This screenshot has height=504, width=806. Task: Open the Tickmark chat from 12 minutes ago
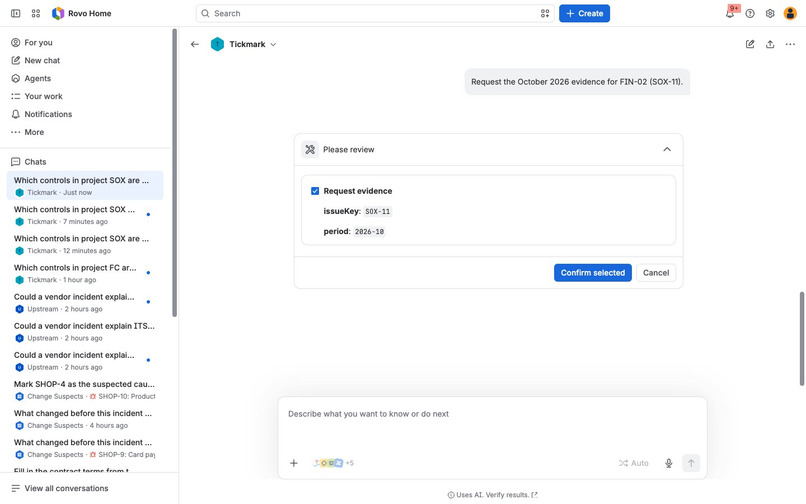tap(85, 244)
